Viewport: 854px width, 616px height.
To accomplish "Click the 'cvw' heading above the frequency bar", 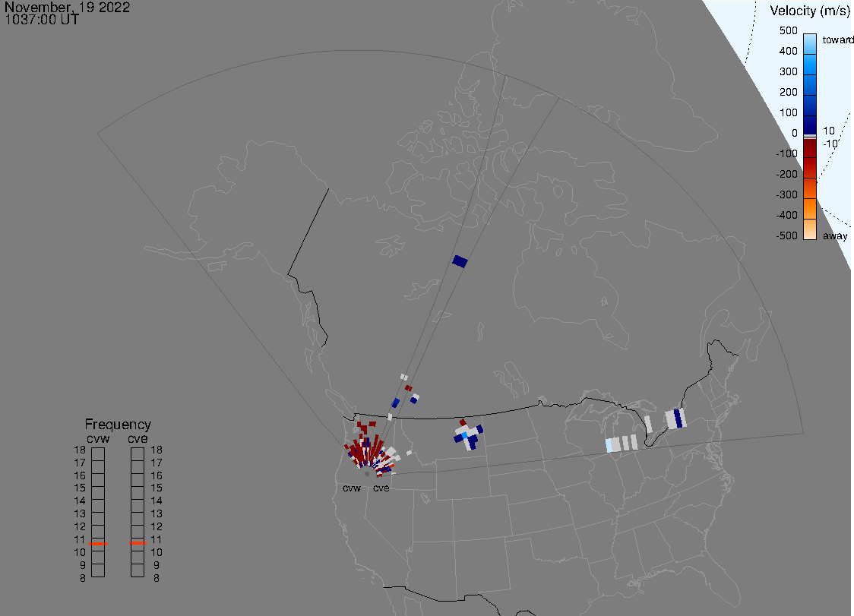I will coord(98,439).
